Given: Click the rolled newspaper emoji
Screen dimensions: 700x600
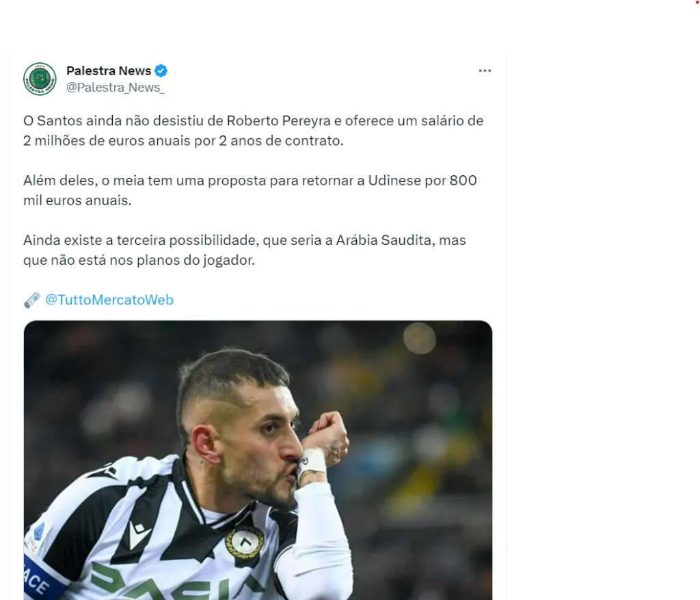Looking at the screenshot, I should pyautogui.click(x=32, y=300).
